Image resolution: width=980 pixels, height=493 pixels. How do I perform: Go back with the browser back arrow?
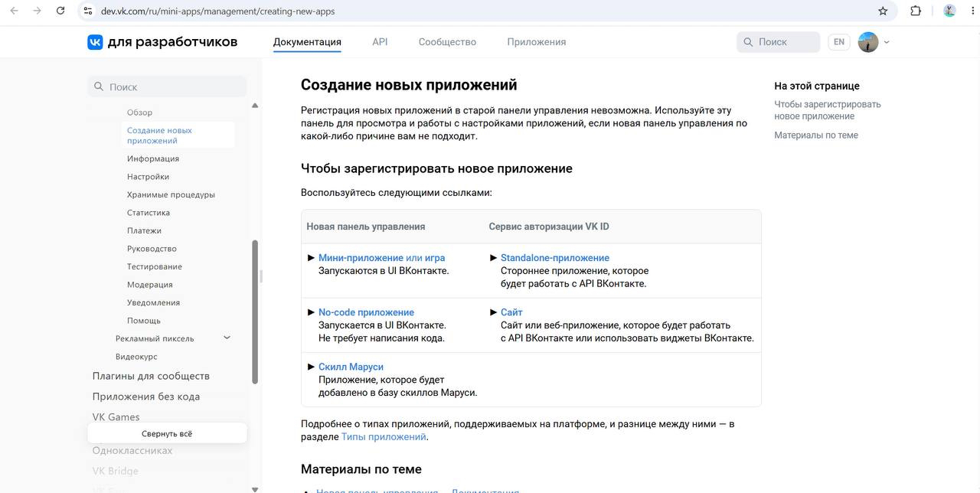[x=14, y=11]
